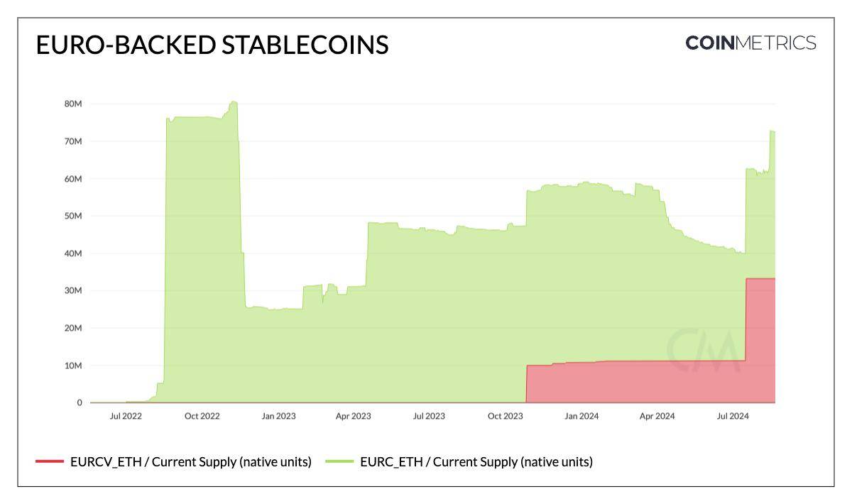Click the red EURCV_ETH legend line swatch
Viewport: 852px width, 504px height.
(x=50, y=462)
